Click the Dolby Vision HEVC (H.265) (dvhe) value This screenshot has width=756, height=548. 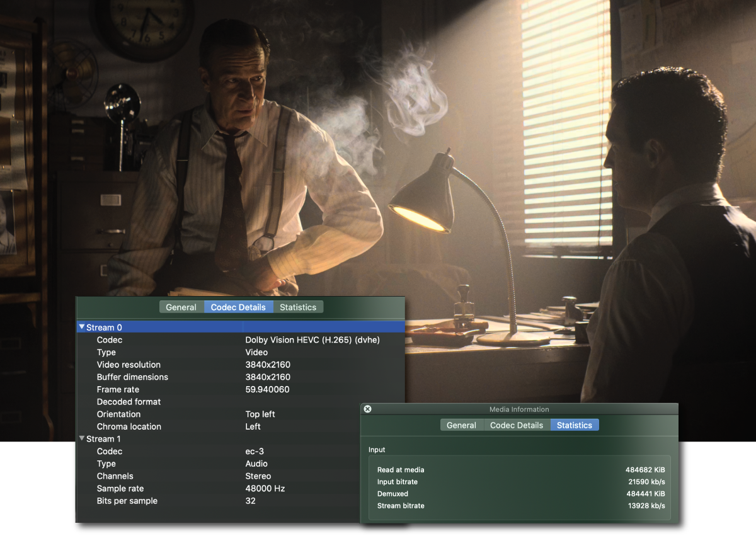(x=312, y=340)
